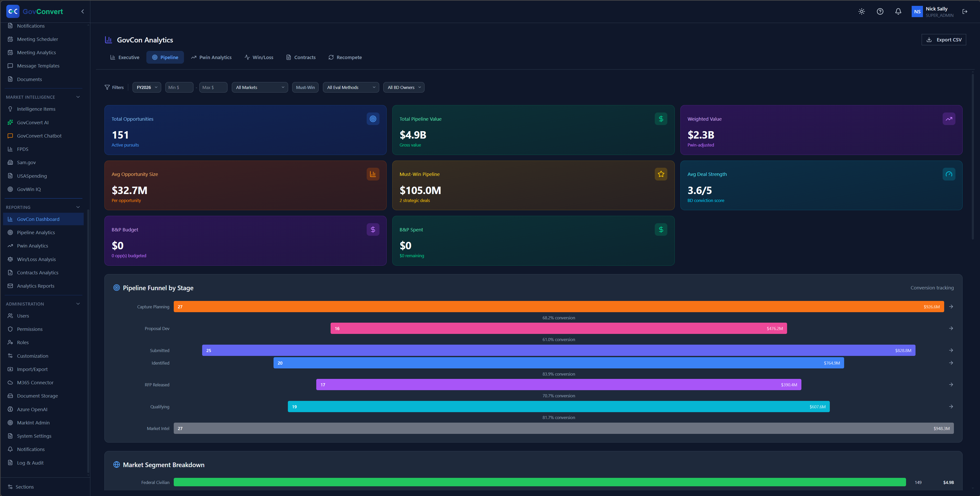The image size is (980, 496).
Task: Open Sections at the sidebar bottom
Action: point(21,487)
